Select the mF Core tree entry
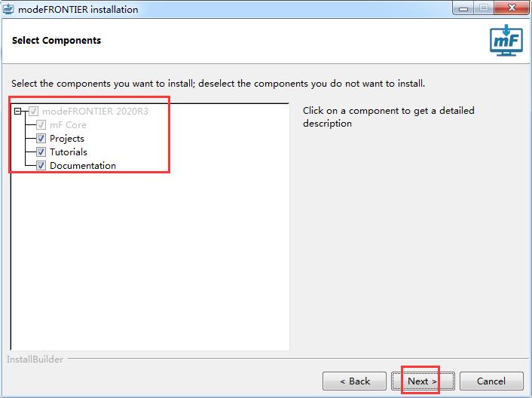 click(x=68, y=125)
